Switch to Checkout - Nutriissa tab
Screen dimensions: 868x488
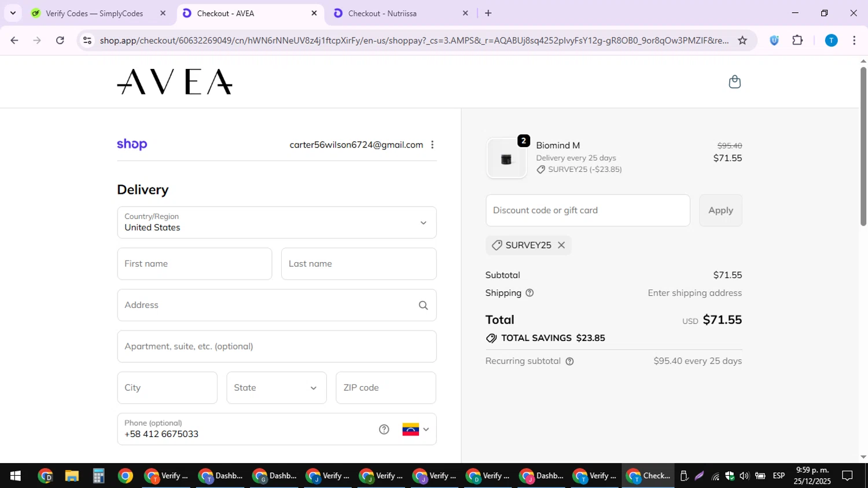[400, 13]
